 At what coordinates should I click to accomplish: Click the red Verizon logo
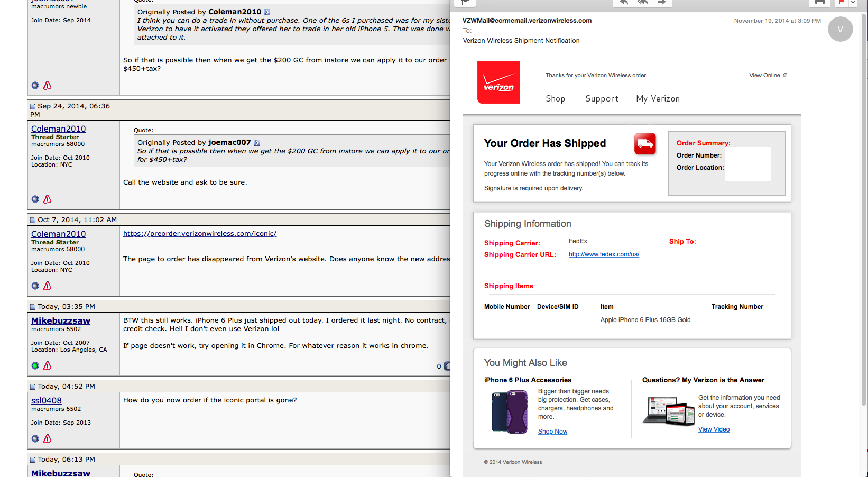click(498, 82)
